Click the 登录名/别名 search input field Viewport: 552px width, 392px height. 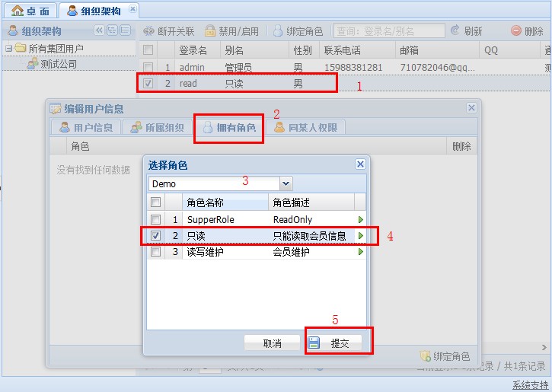389,31
